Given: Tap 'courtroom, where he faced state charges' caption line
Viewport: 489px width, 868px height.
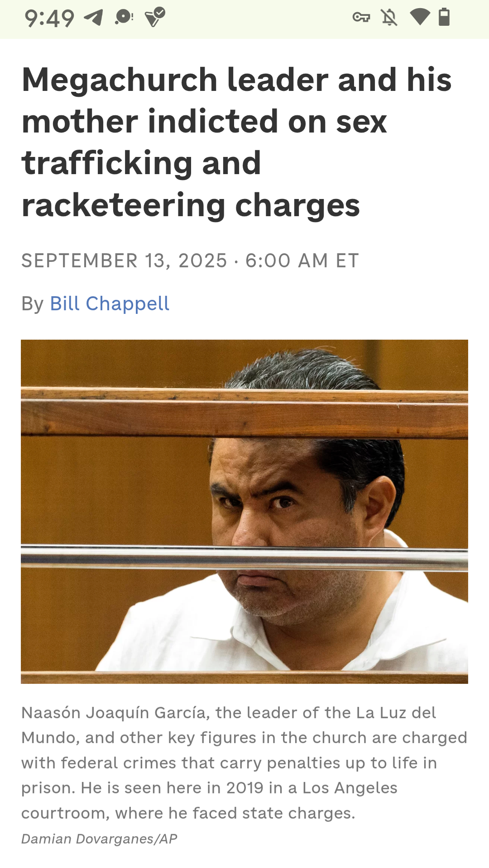Looking at the screenshot, I should [x=188, y=813].
